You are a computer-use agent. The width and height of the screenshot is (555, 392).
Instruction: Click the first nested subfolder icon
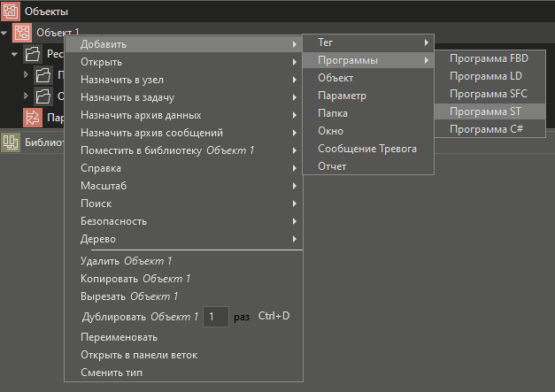pos(44,75)
